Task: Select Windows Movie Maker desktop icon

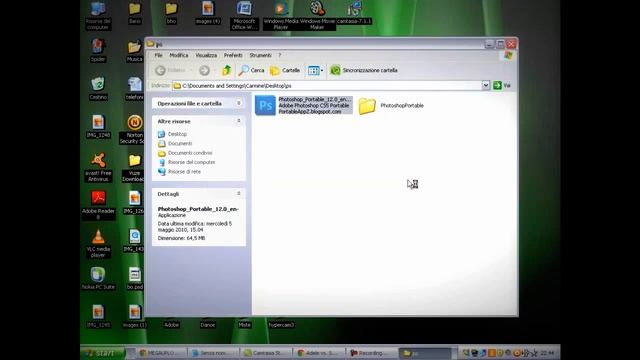Action: pyautogui.click(x=317, y=16)
